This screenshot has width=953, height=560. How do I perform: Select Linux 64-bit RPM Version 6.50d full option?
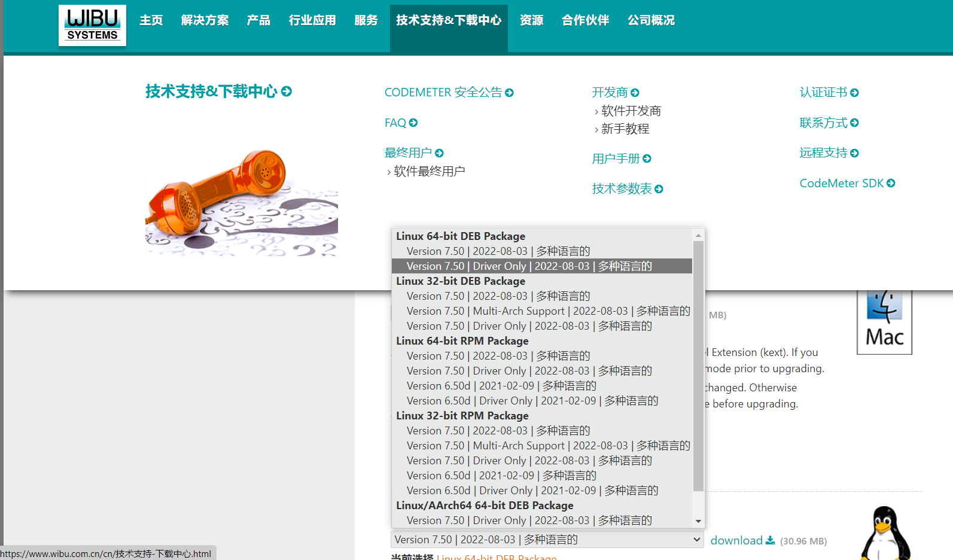[x=542, y=386]
